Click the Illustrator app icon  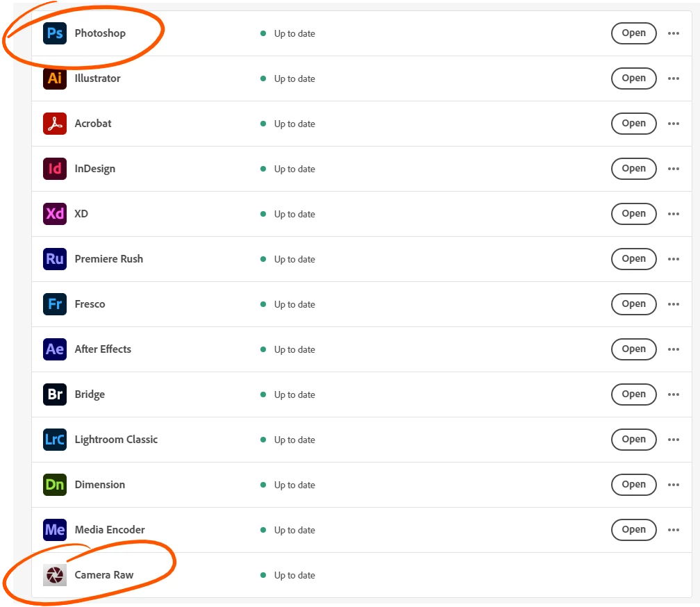coord(55,78)
